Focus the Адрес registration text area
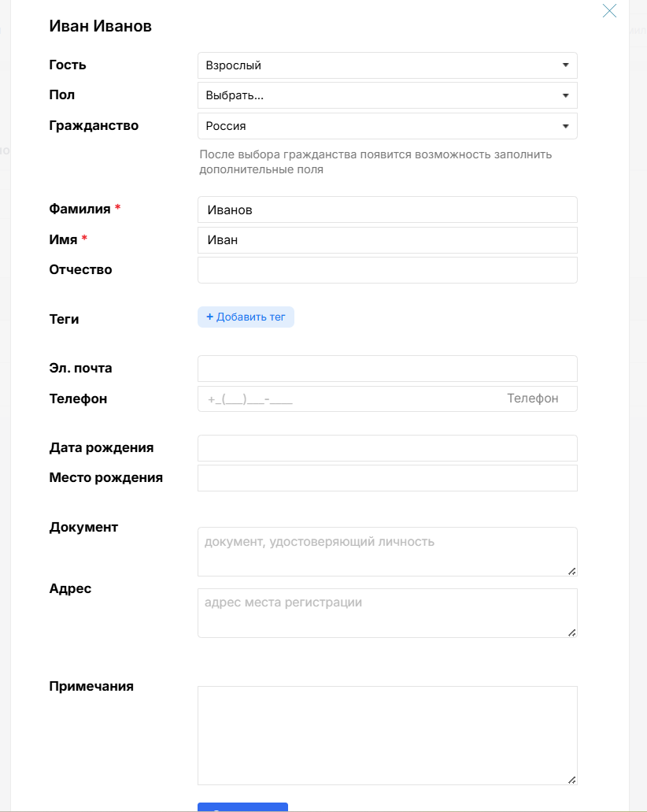 [x=387, y=613]
